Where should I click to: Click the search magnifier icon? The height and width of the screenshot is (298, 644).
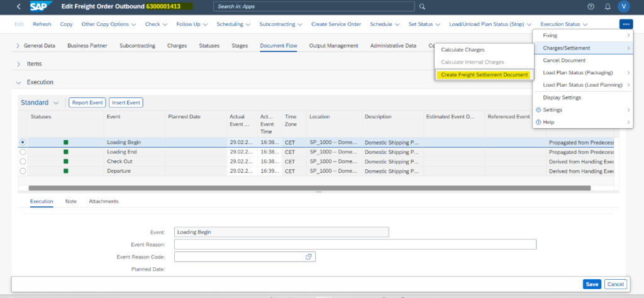[x=422, y=6]
